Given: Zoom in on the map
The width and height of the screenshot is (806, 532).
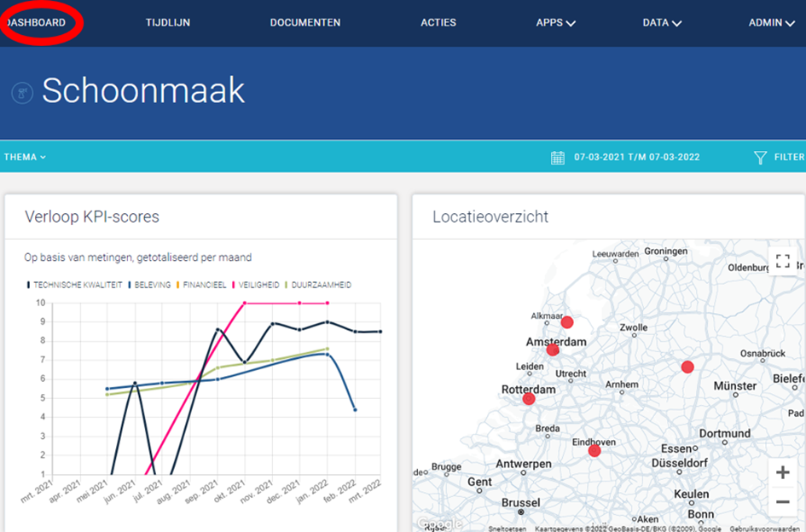Looking at the screenshot, I should pyautogui.click(x=782, y=472).
